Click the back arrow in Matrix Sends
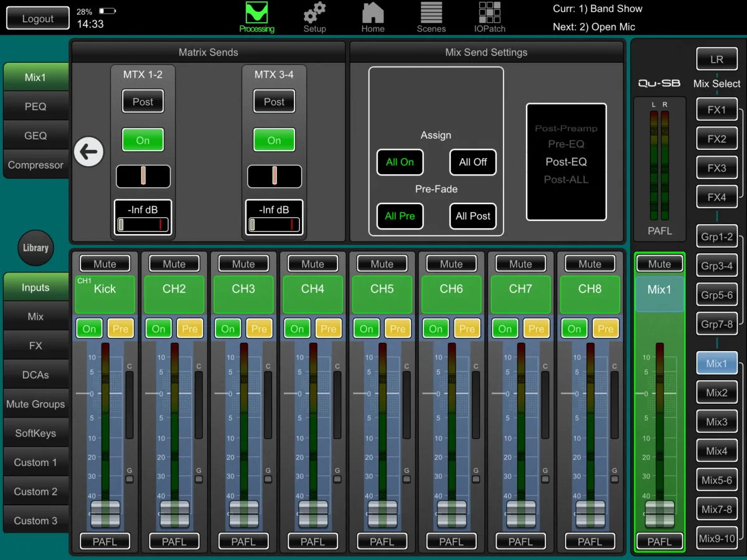The width and height of the screenshot is (747, 560). pos(88,152)
